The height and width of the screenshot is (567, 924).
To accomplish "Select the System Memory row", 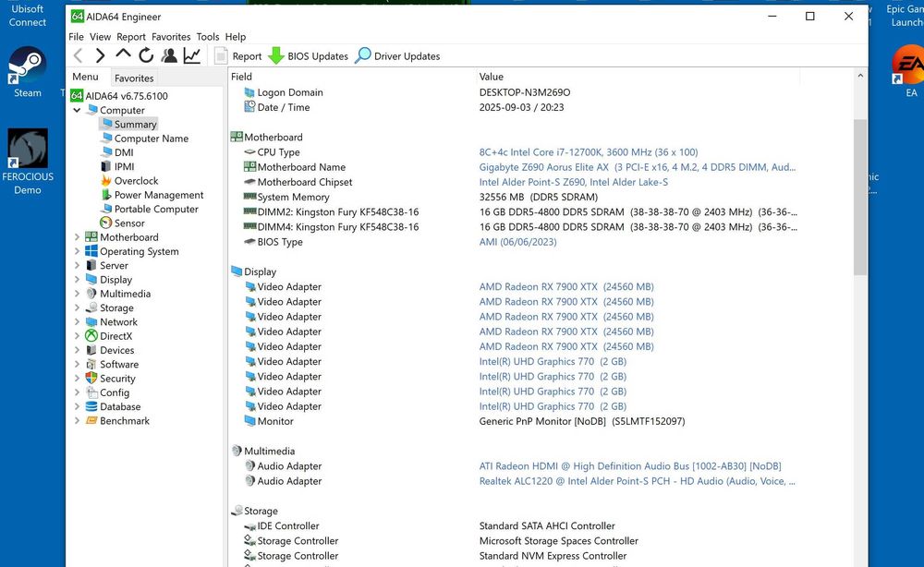I will click(x=541, y=198).
